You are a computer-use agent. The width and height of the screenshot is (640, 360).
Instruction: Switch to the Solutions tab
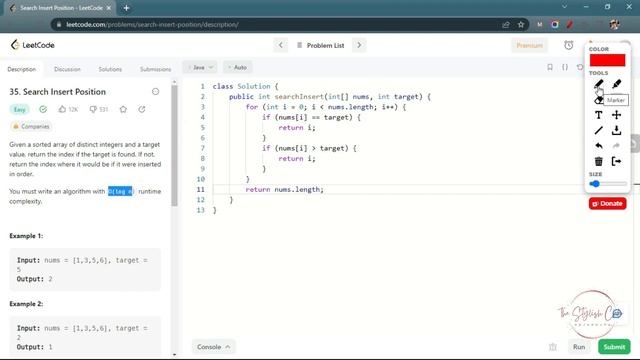(x=110, y=69)
